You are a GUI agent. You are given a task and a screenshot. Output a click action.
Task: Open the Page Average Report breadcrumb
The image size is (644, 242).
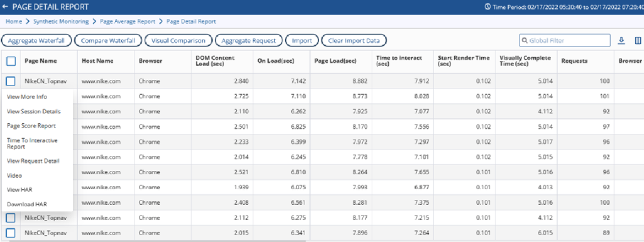(x=128, y=22)
